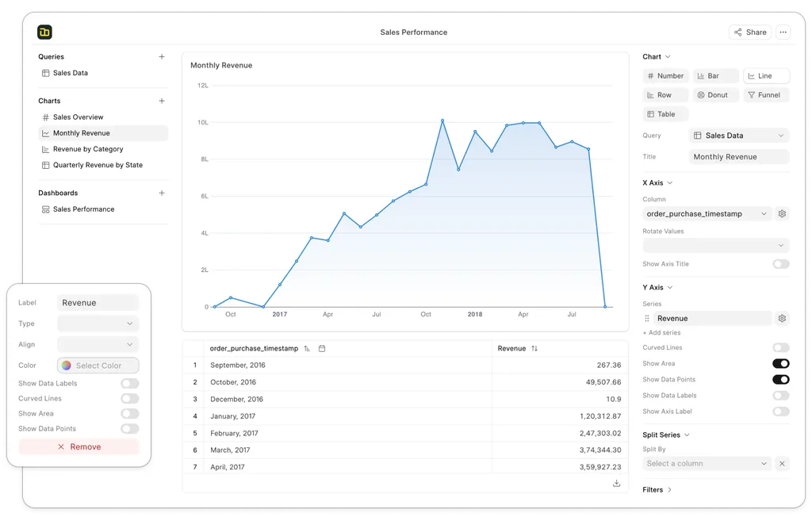
Task: Open X Axis column settings gear
Action: (782, 214)
